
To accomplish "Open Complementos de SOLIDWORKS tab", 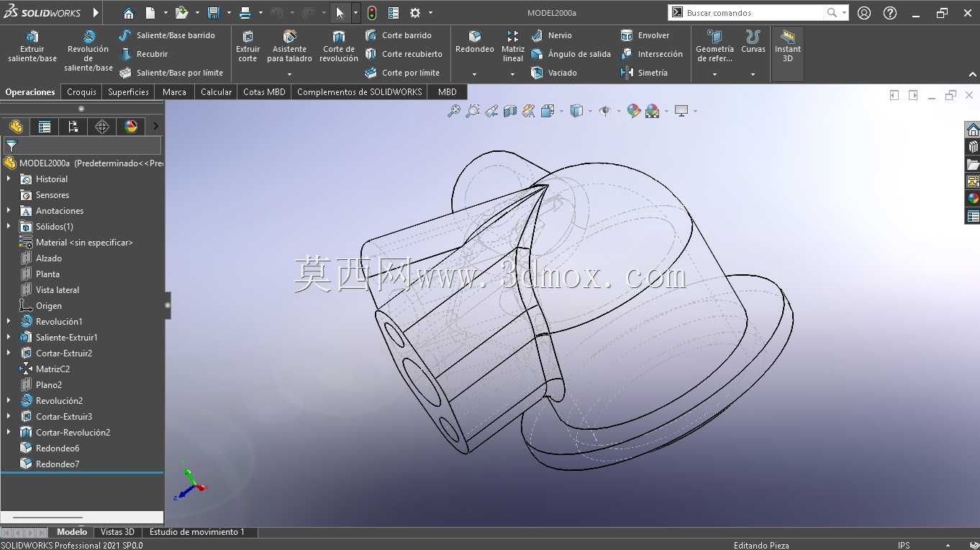I will point(359,91).
